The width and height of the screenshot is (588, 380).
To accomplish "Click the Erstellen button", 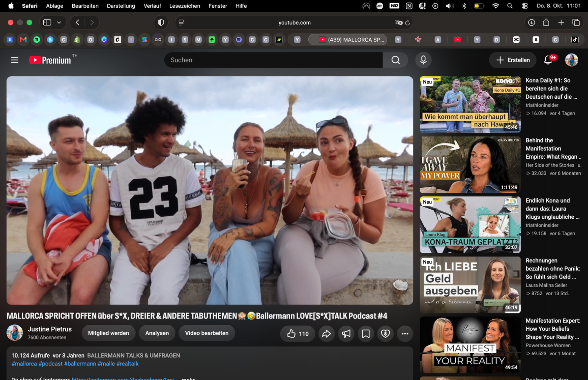I will (513, 60).
